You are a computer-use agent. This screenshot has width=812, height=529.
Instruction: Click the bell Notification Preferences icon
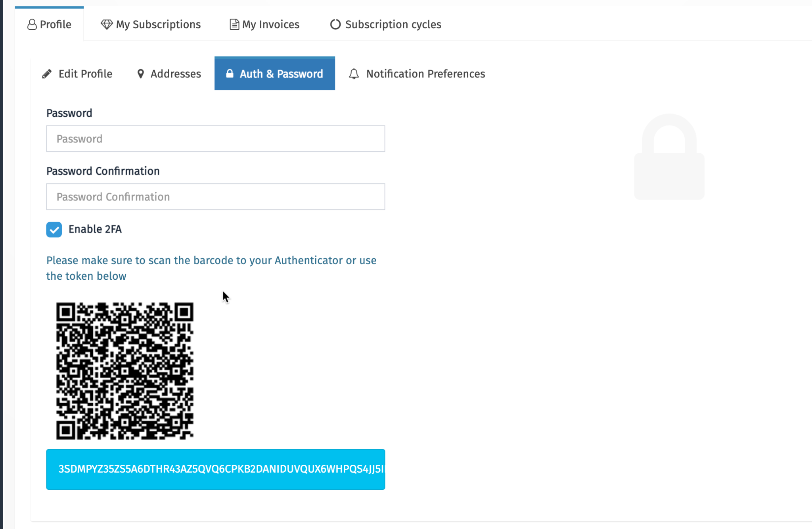pyautogui.click(x=354, y=74)
